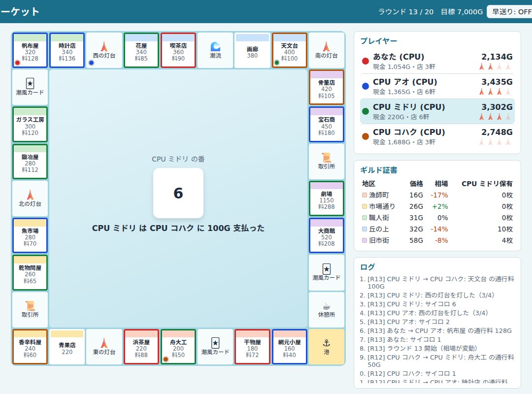Click the 西の灯台 lighthouse icon
The image size is (532, 394).
104,46
